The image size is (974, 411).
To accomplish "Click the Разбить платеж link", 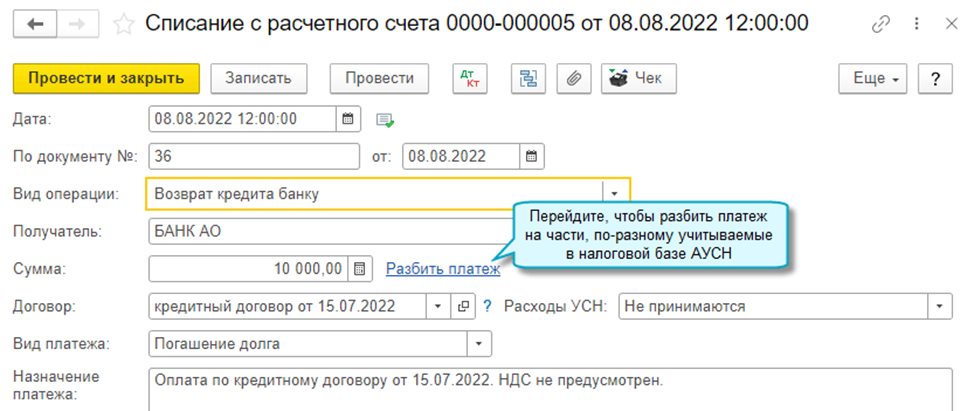I will click(443, 268).
